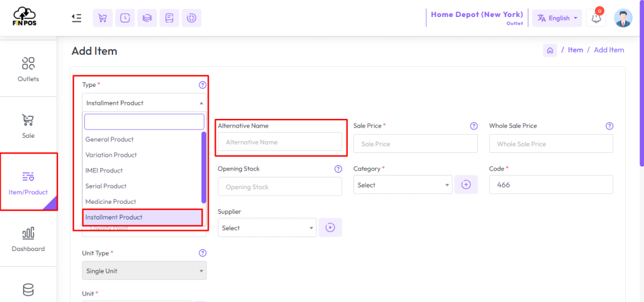
Task: Choose IMEI Product from the Type list
Action: (x=142, y=171)
